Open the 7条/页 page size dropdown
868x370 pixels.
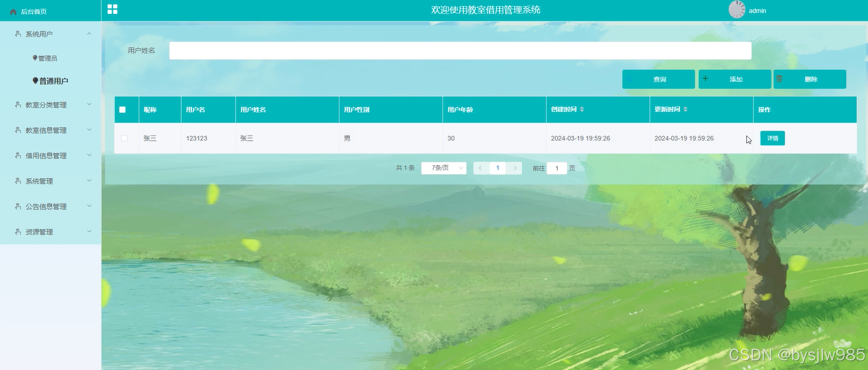point(444,168)
